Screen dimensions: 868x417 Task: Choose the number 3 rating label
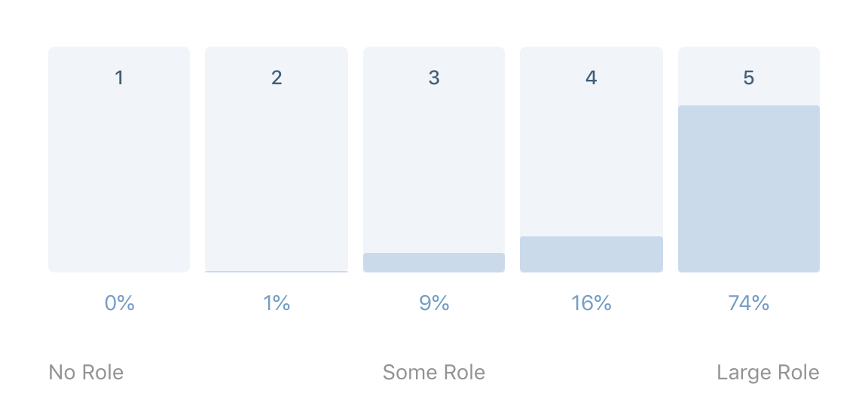coord(434,78)
